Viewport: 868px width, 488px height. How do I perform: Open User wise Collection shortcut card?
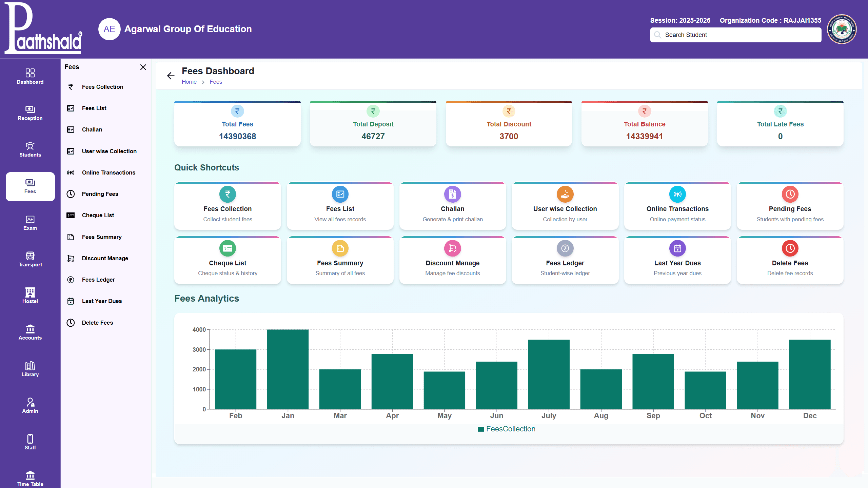pyautogui.click(x=565, y=206)
